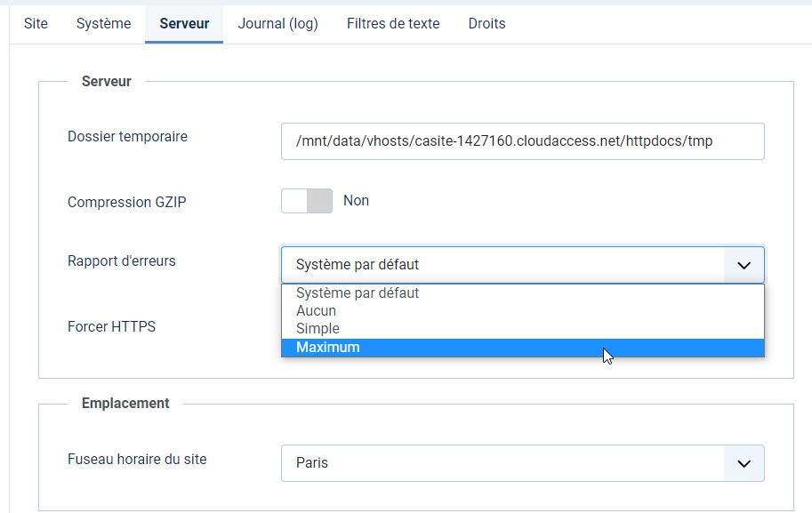Open the Journal (log) tab
This screenshot has width=812, height=513.
[277, 24]
